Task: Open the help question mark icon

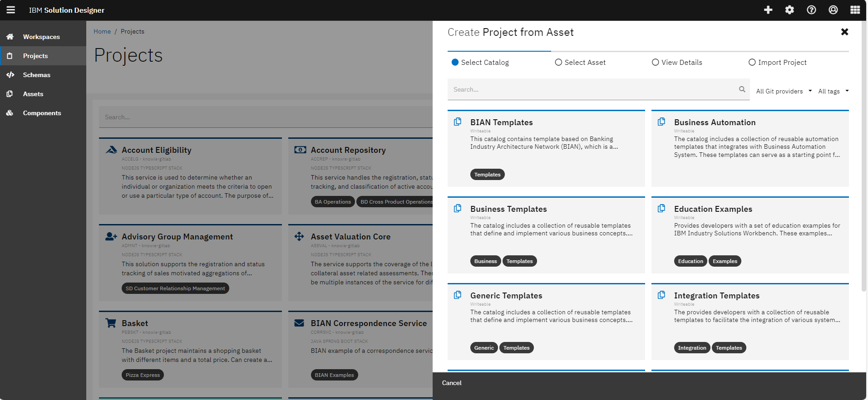Action: (811, 10)
